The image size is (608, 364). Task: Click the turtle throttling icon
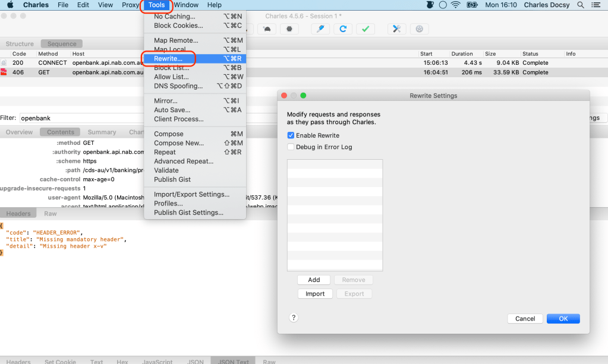point(267,29)
